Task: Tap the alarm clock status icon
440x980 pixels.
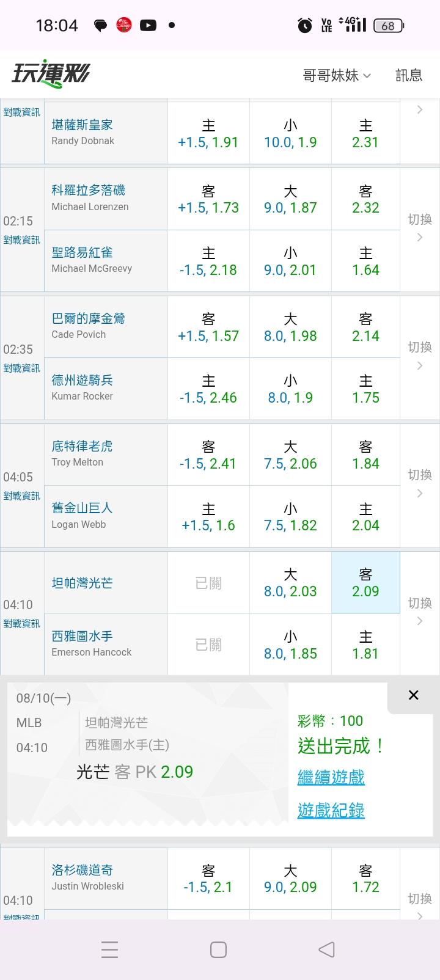Action: coord(304,25)
